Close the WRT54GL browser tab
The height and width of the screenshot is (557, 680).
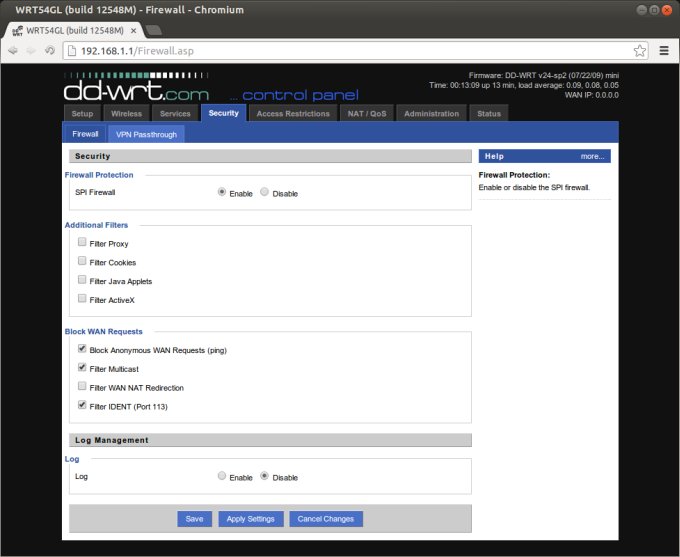pyautogui.click(x=134, y=31)
